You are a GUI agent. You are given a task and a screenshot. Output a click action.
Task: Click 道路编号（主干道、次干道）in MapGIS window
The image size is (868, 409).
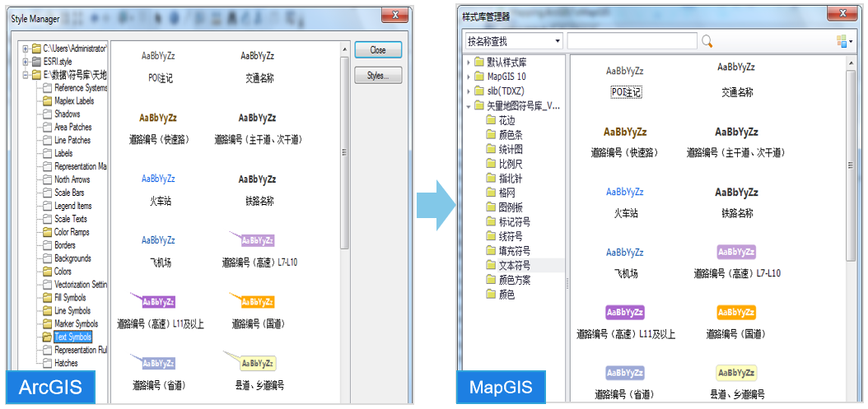coord(736,142)
